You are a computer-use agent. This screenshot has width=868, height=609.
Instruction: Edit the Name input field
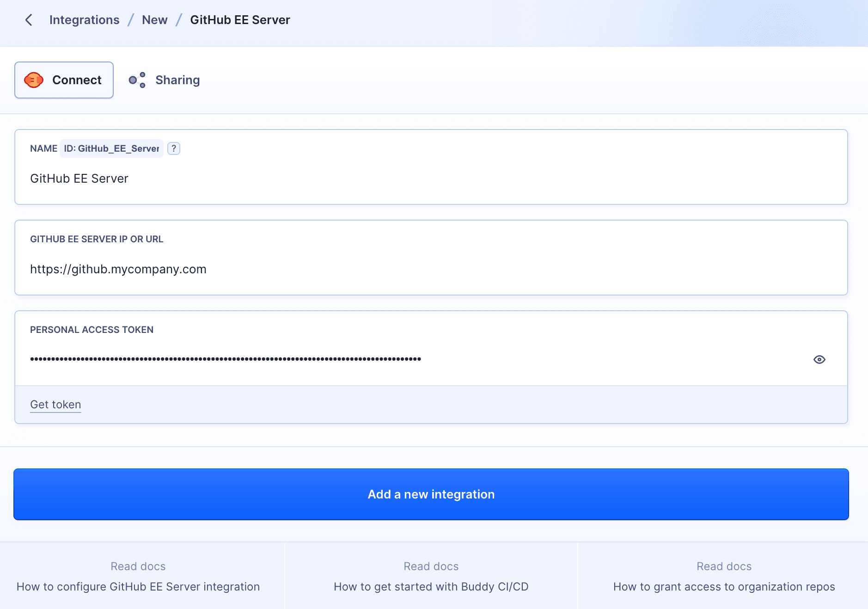pyautogui.click(x=431, y=178)
